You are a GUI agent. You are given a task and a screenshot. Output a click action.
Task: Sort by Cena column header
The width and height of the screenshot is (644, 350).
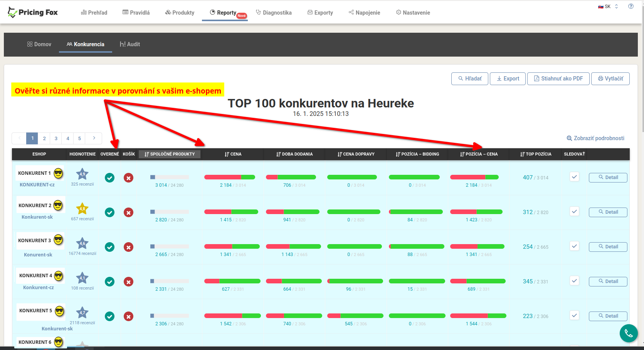pyautogui.click(x=233, y=154)
